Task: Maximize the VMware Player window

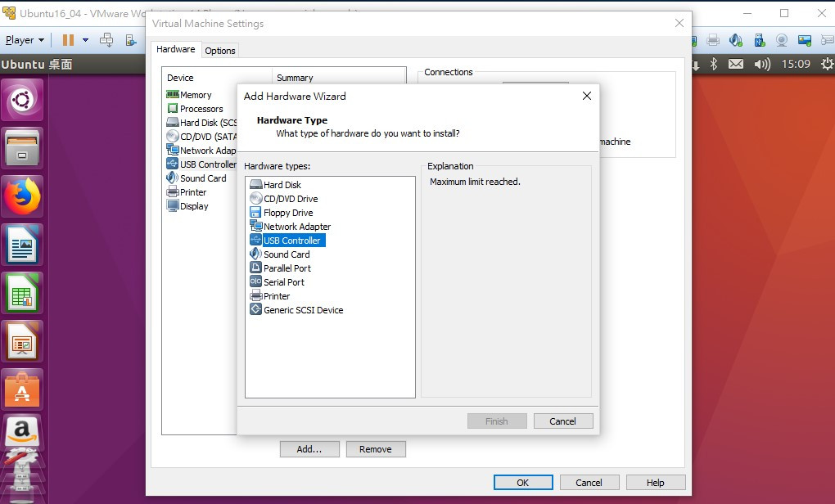Action: point(784,13)
